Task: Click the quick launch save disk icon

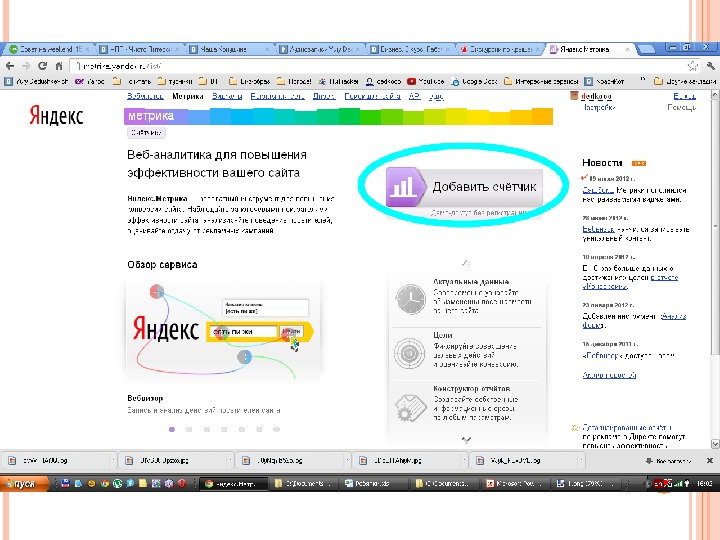Action: [65, 483]
